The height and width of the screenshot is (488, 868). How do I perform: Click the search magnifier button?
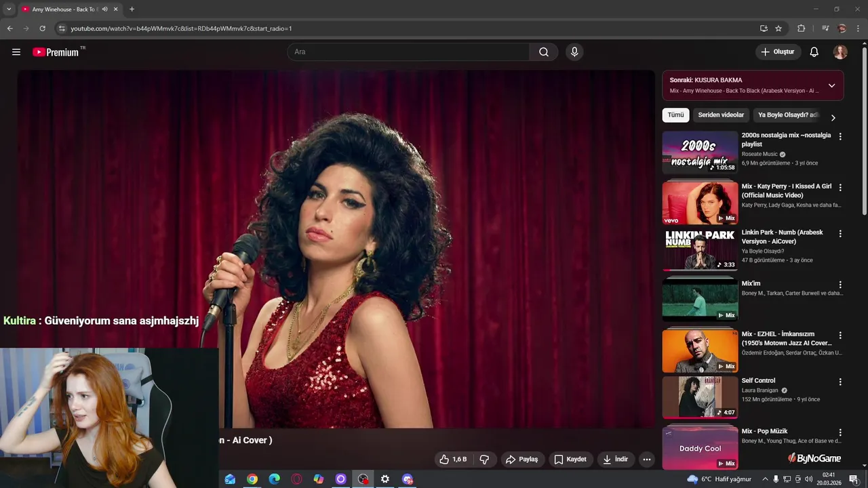click(x=544, y=52)
